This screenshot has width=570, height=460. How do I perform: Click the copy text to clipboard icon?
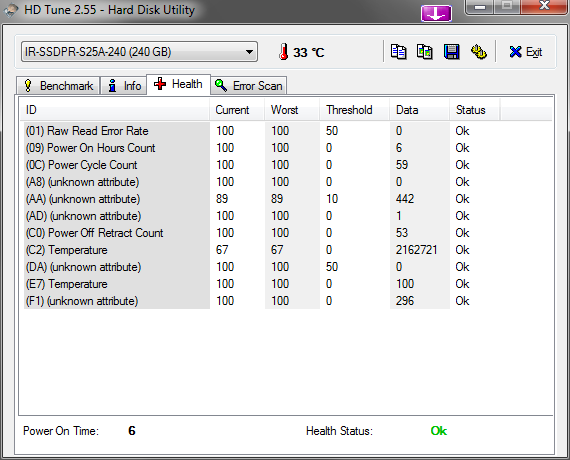pyautogui.click(x=398, y=52)
